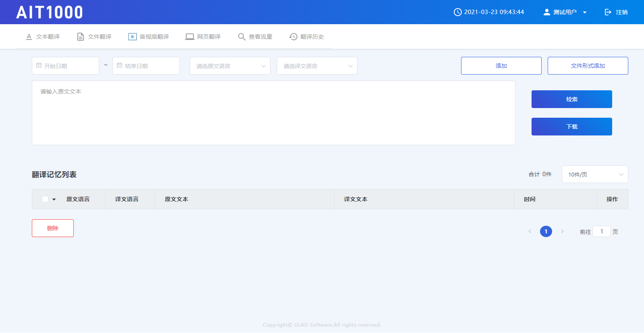Screen dimensions: 644x333
Task: Click the source text area (请输入原文文本)
Action: [273, 113]
